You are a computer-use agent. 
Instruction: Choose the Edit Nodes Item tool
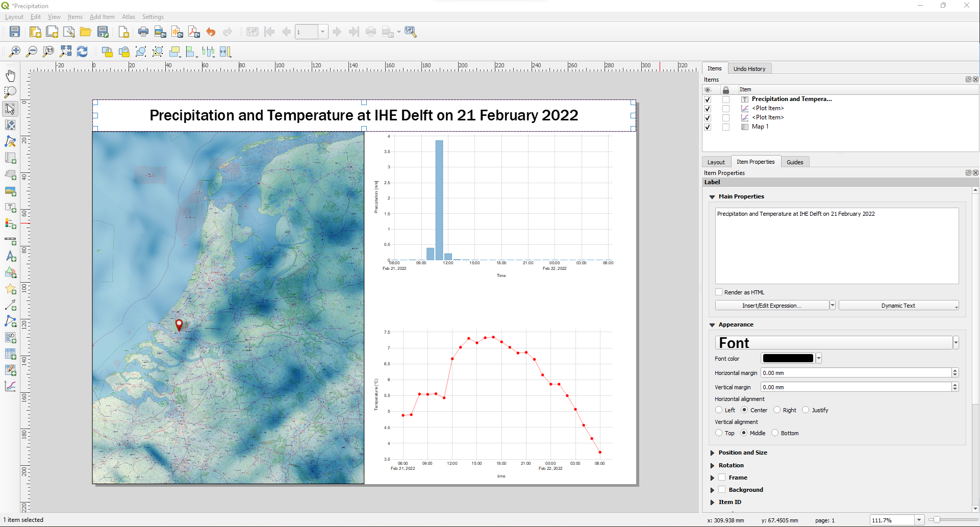pos(10,142)
